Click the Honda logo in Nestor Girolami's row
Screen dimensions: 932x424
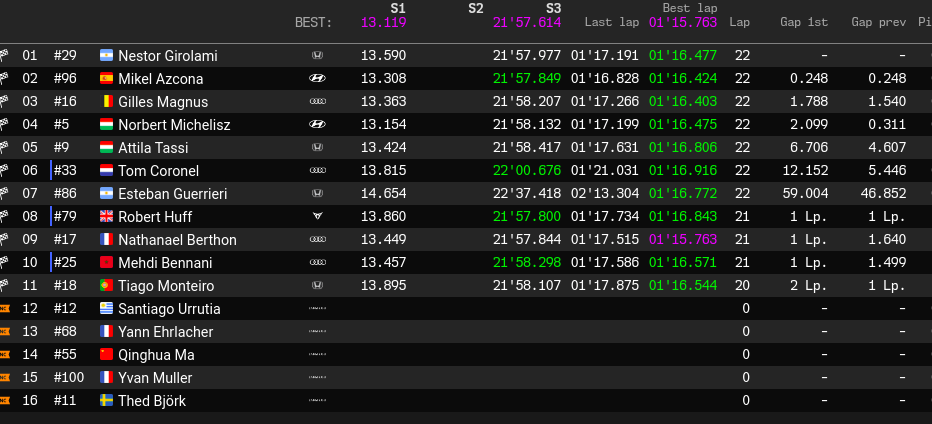point(317,56)
